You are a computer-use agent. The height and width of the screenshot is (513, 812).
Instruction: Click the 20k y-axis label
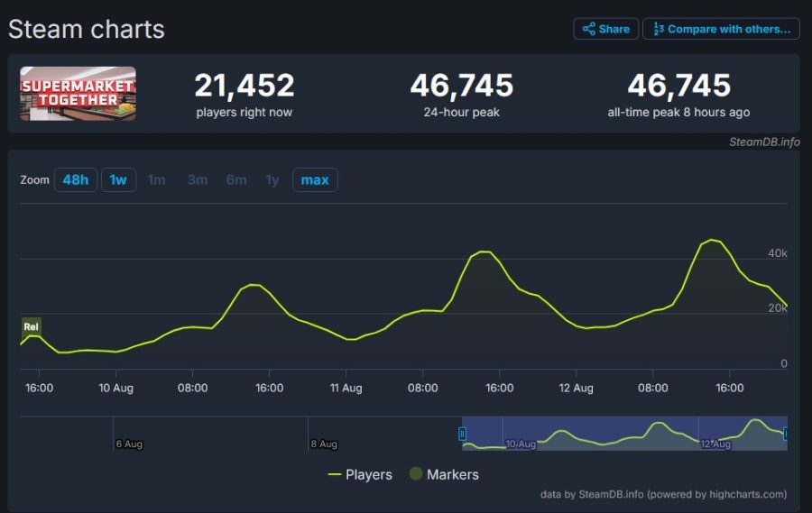pyautogui.click(x=778, y=308)
